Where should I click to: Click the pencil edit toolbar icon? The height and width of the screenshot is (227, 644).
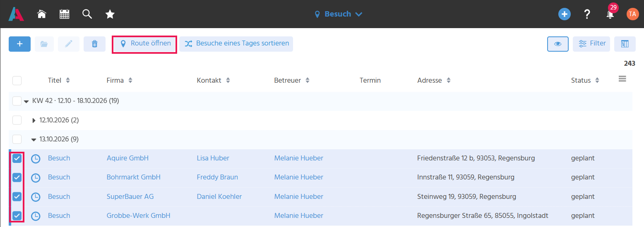click(x=69, y=44)
